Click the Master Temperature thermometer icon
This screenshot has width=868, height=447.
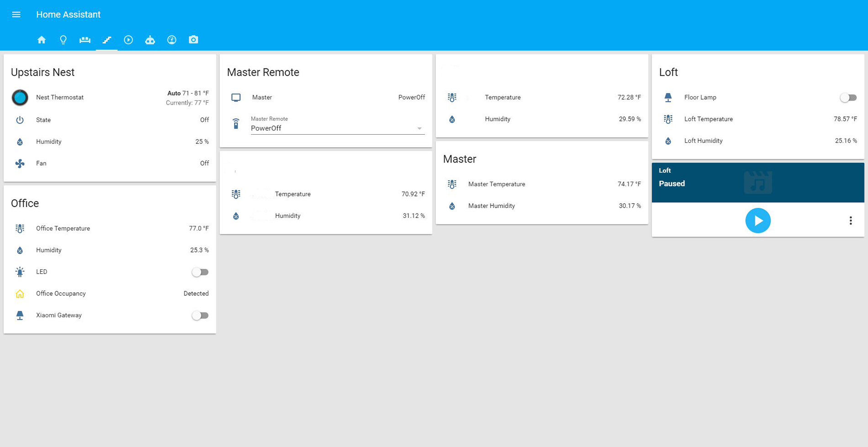pos(452,184)
